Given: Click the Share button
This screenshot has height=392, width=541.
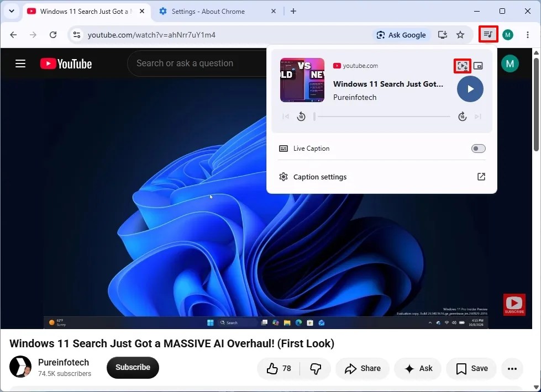Looking at the screenshot, I should click(363, 369).
